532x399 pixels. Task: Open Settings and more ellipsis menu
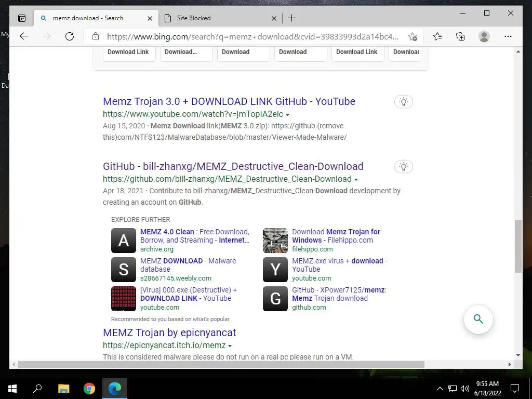point(508,36)
